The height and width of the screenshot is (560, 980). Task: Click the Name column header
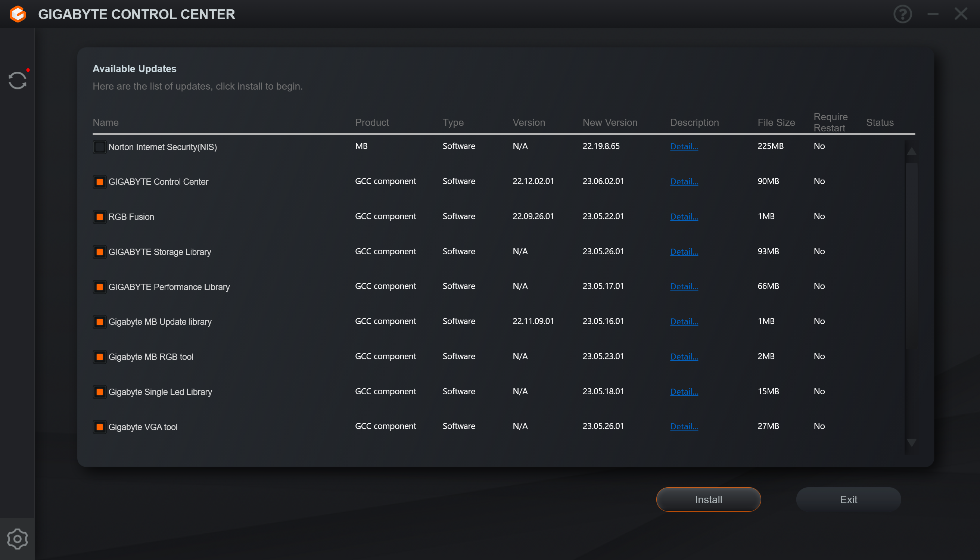click(x=105, y=122)
